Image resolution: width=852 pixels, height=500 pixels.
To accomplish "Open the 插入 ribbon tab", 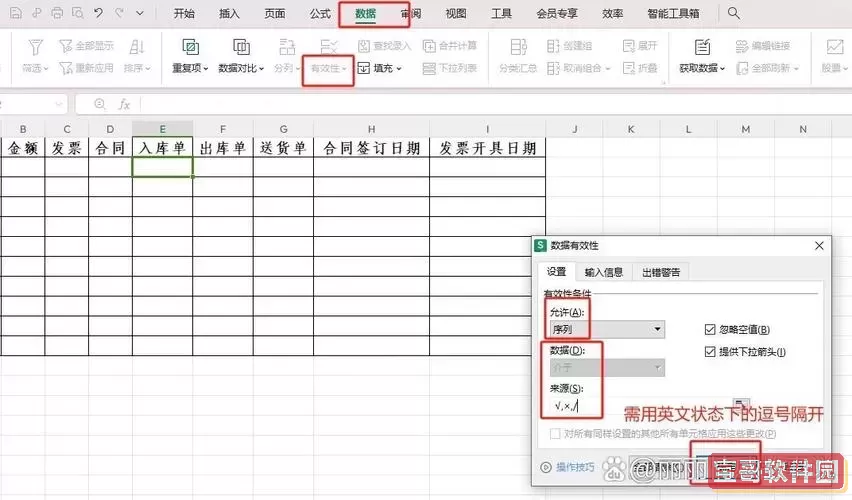I will [229, 14].
